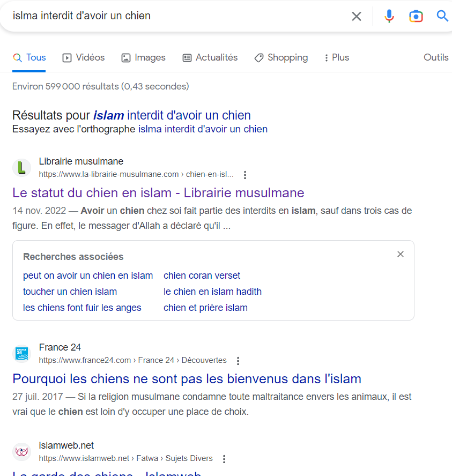Screen dimensions: 452x476
Task: Click the France 24 site favicon
Action: (21, 354)
